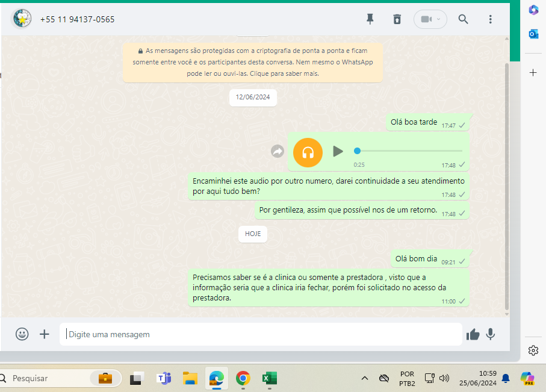The height and width of the screenshot is (392, 546).
Task: Open the video call dropdown button
Action: click(430, 19)
